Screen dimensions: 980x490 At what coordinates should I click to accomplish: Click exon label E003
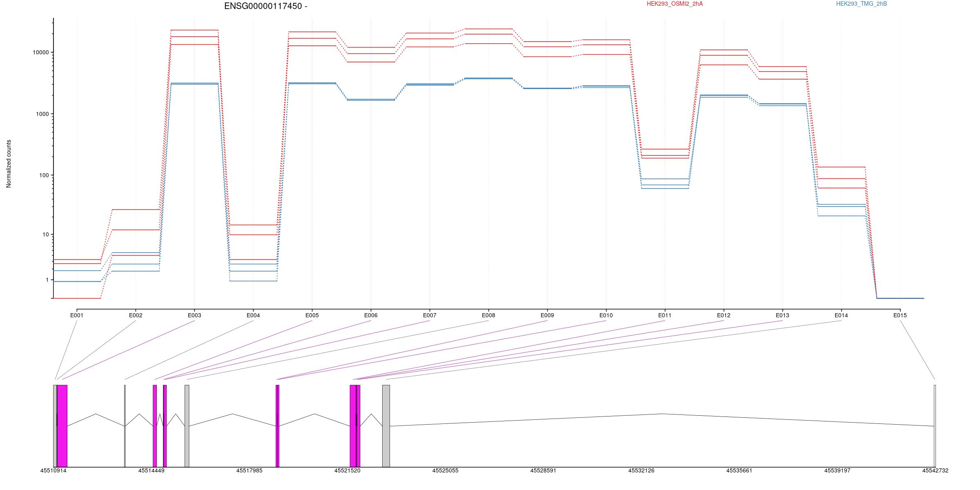click(194, 315)
